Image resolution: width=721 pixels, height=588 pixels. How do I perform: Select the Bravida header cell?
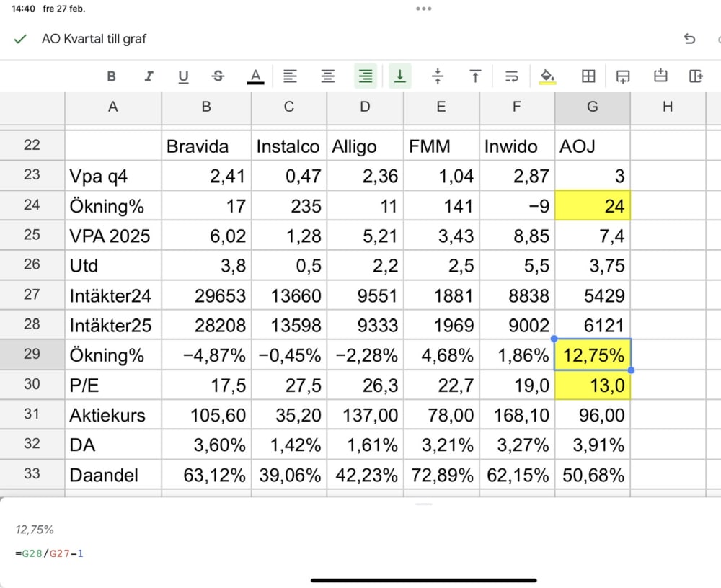click(206, 146)
